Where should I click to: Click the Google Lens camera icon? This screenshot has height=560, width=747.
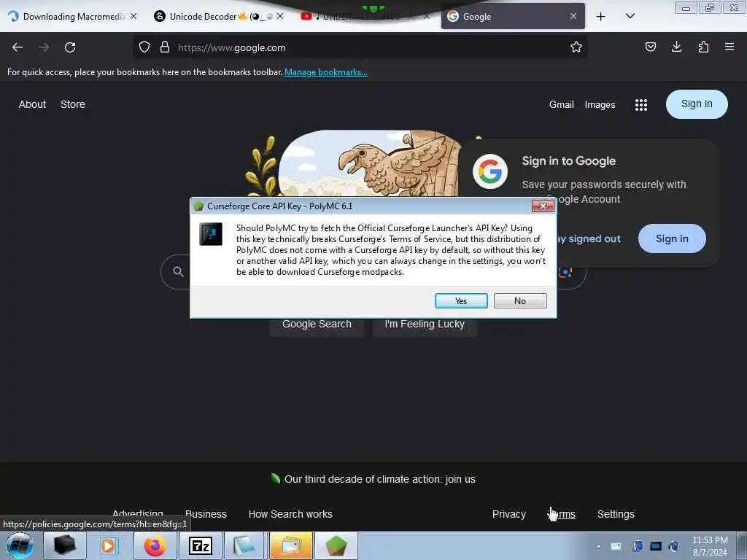coord(565,273)
